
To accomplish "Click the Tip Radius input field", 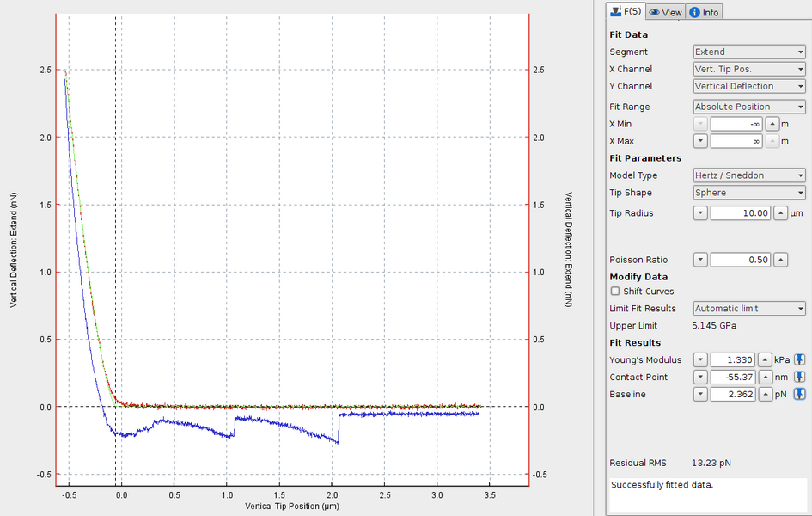I will pyautogui.click(x=741, y=213).
